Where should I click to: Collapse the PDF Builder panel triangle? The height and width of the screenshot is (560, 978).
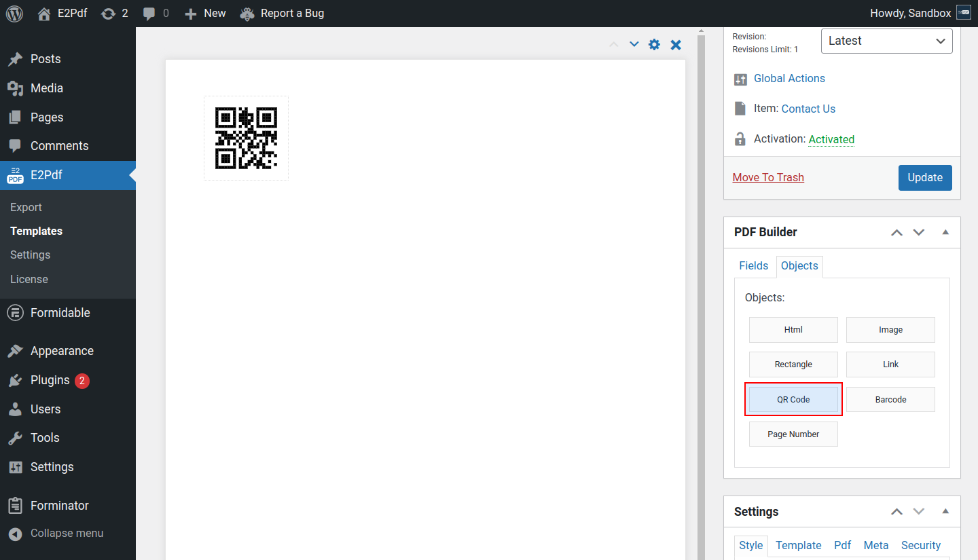[945, 232]
